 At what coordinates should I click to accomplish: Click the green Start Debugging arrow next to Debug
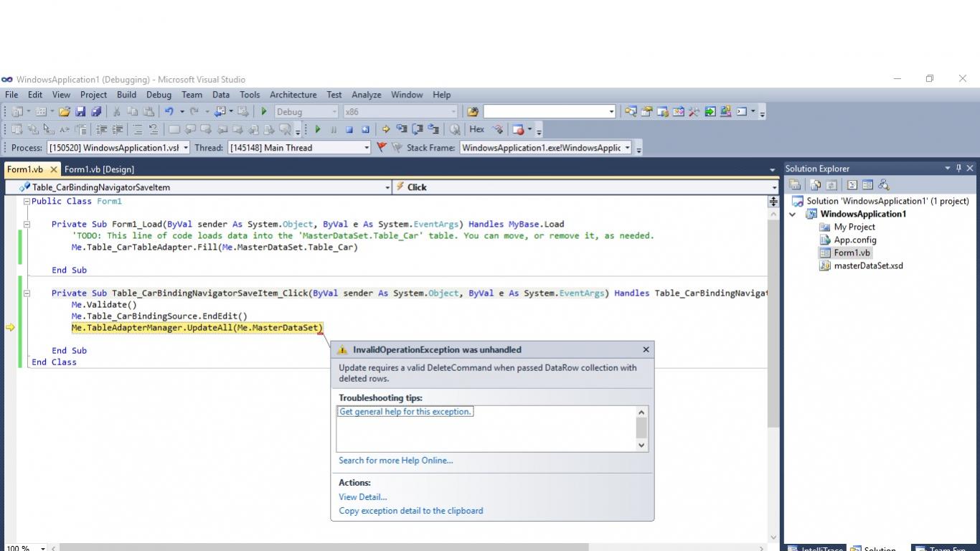[x=264, y=111]
